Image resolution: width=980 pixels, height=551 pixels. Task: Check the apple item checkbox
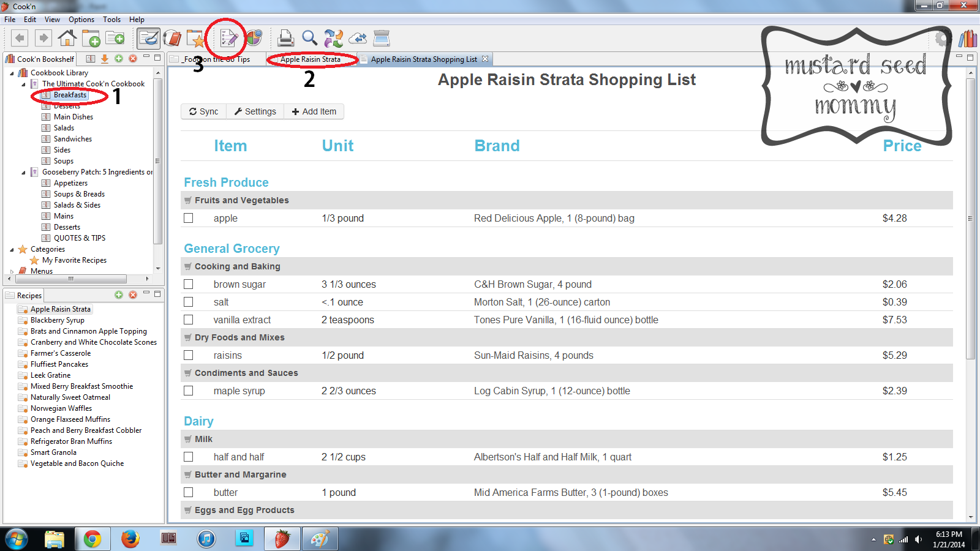189,218
